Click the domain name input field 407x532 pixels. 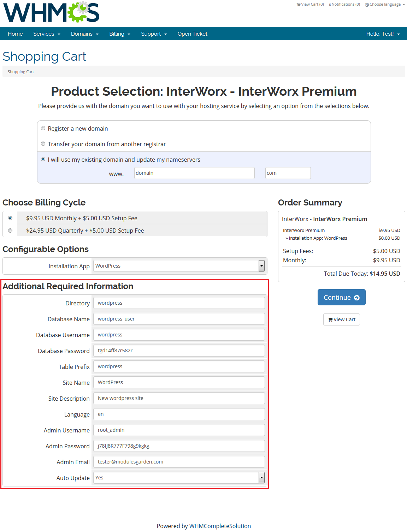point(194,173)
